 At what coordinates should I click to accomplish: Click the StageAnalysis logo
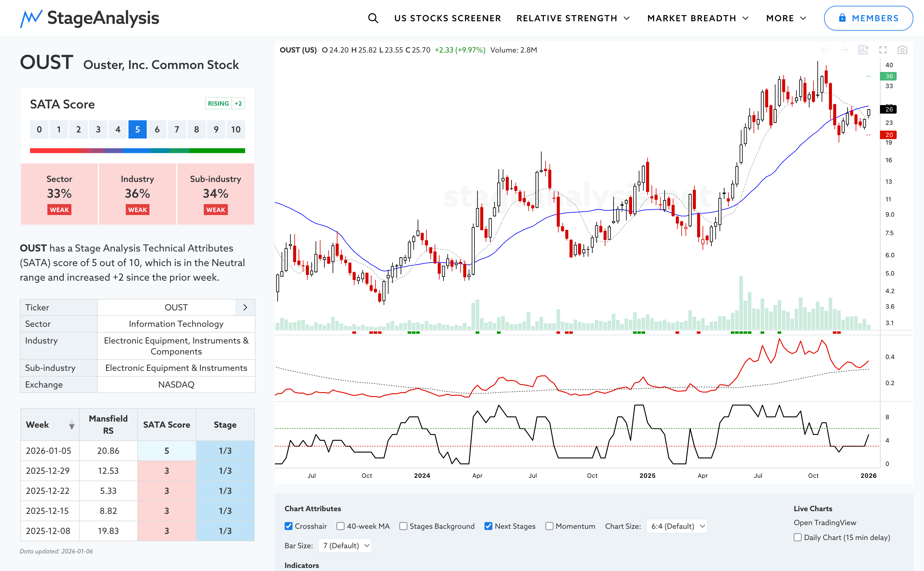point(90,18)
